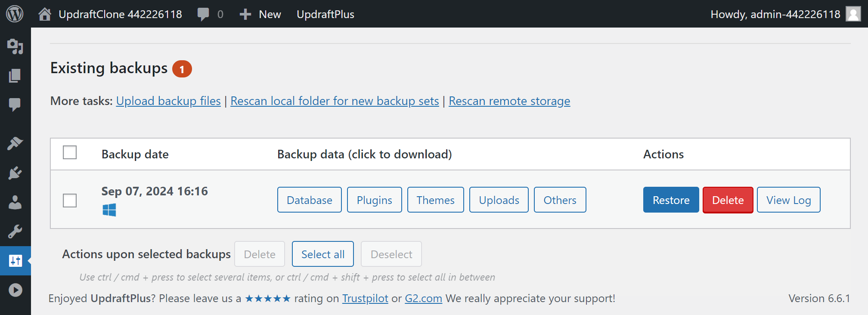Open the site home icon
Viewport: 868px width, 315px height.
pos(44,14)
